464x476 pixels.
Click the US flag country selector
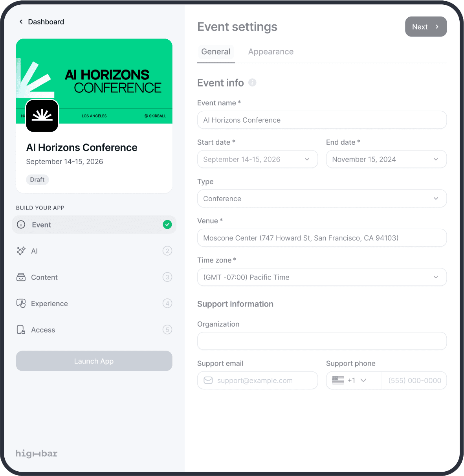tap(338, 380)
